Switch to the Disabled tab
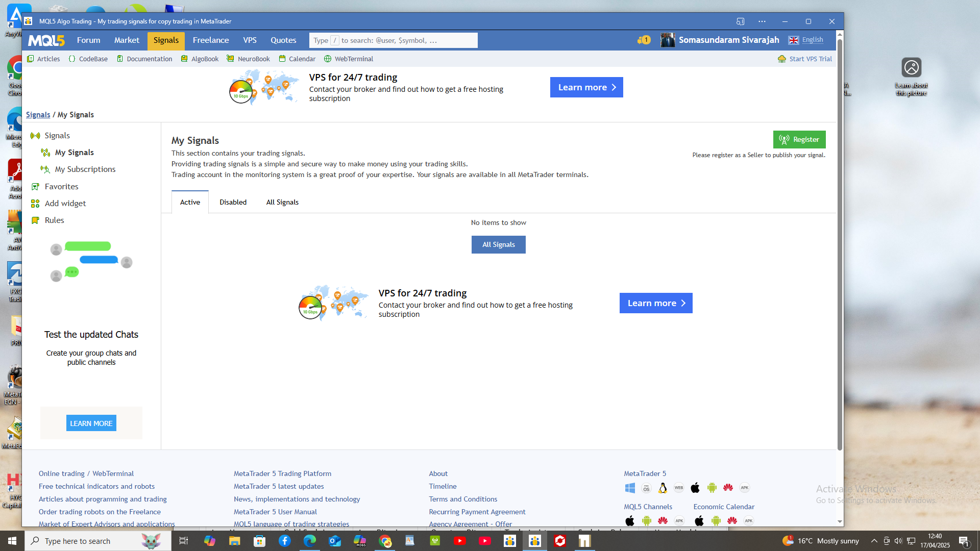The height and width of the screenshot is (551, 980). click(233, 202)
